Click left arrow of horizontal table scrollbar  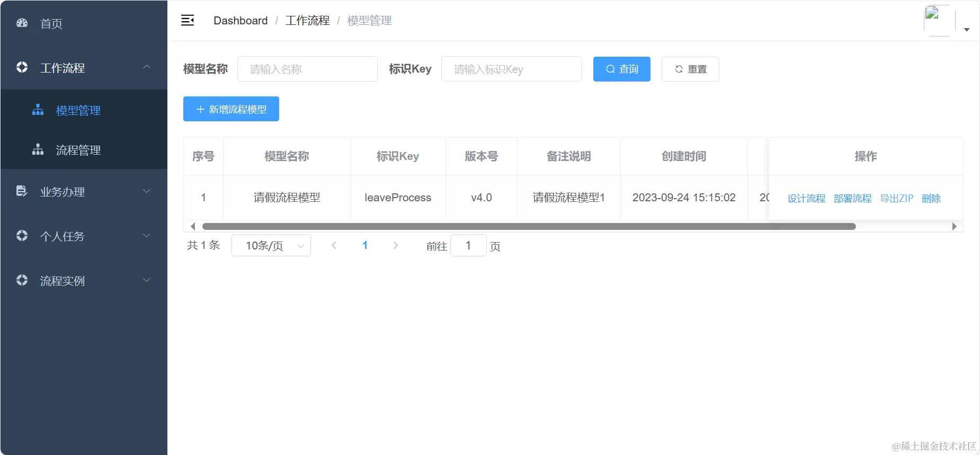point(193,226)
